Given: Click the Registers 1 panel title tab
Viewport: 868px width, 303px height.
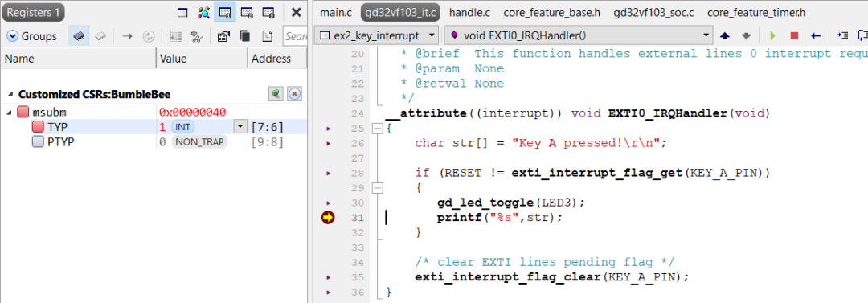Looking at the screenshot, I should click(x=34, y=12).
